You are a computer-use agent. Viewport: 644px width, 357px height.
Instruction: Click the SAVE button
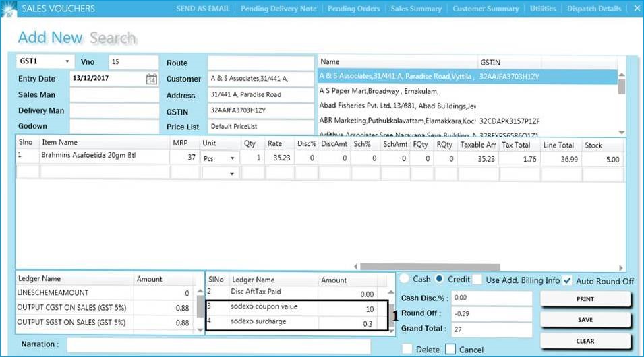coord(585,320)
